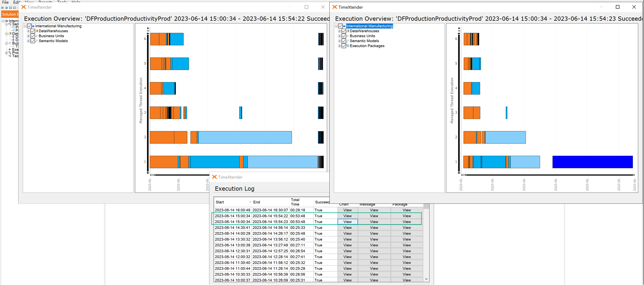Click the dark blue bar on thread 1, right chart

pos(593,162)
